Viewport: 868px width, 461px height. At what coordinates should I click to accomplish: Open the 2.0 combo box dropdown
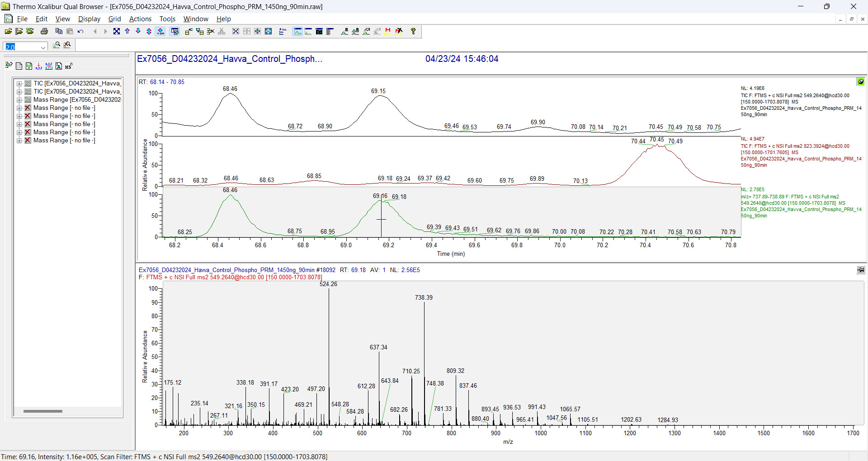click(43, 47)
